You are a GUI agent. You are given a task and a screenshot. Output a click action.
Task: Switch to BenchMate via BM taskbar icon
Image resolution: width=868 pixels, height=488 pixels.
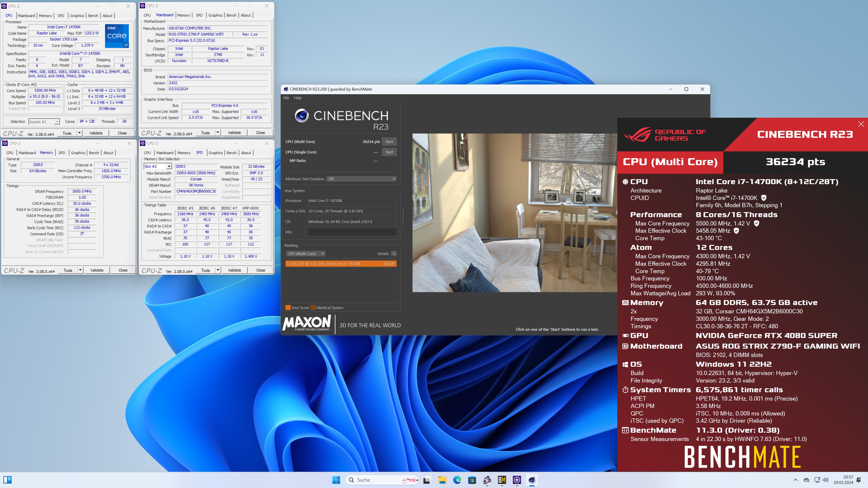pyautogui.click(x=502, y=480)
